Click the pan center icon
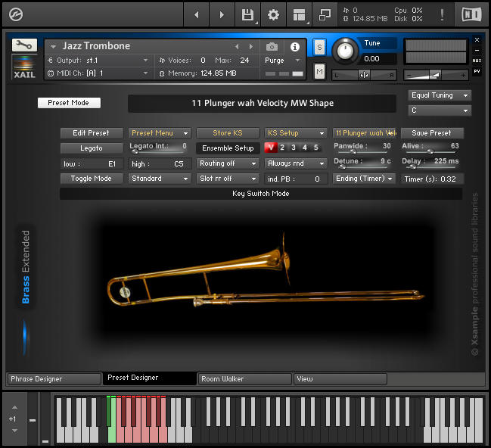This screenshot has height=448, width=491. coord(364,75)
